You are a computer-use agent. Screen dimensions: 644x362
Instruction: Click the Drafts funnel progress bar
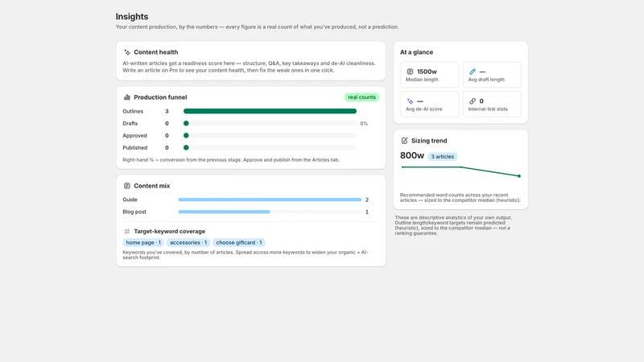pyautogui.click(x=270, y=124)
